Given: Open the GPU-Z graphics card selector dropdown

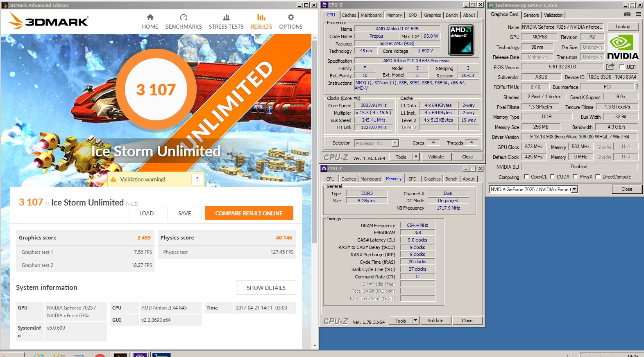Looking at the screenshot, I should coord(574,189).
